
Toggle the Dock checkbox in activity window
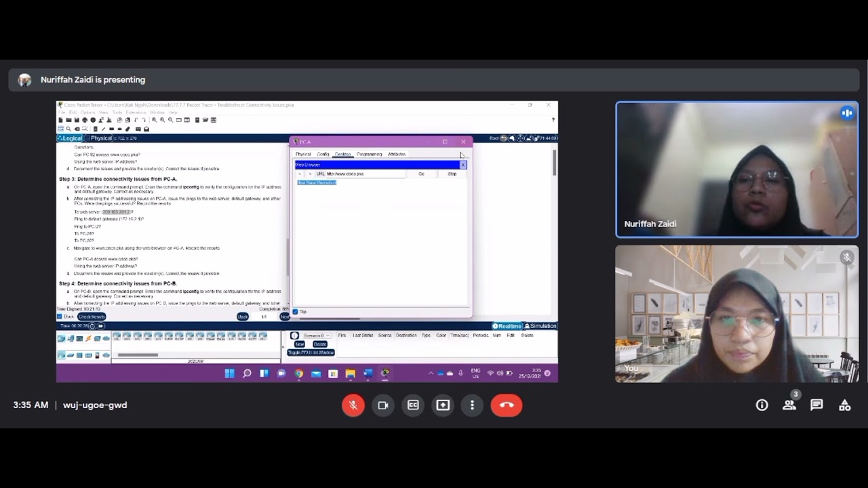[x=60, y=317]
